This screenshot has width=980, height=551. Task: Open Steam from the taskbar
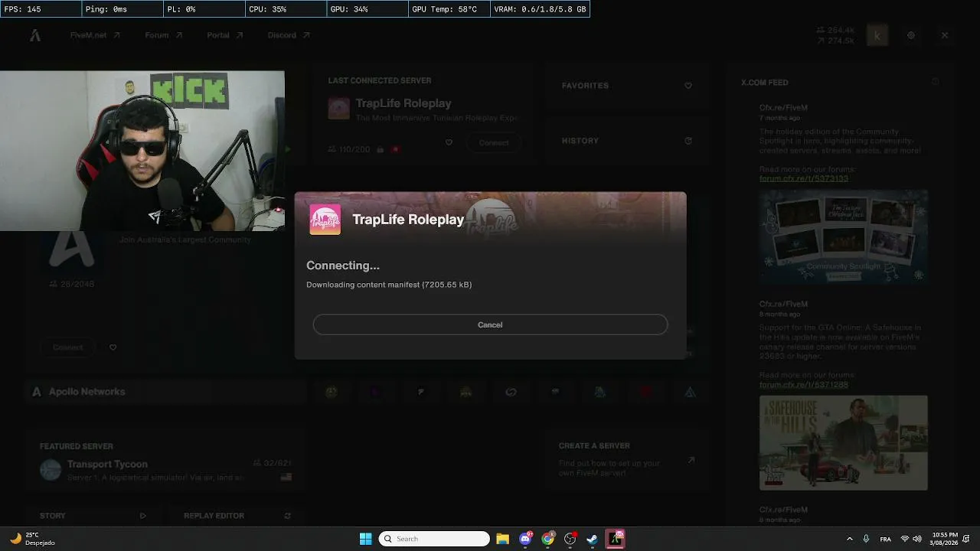click(592, 539)
